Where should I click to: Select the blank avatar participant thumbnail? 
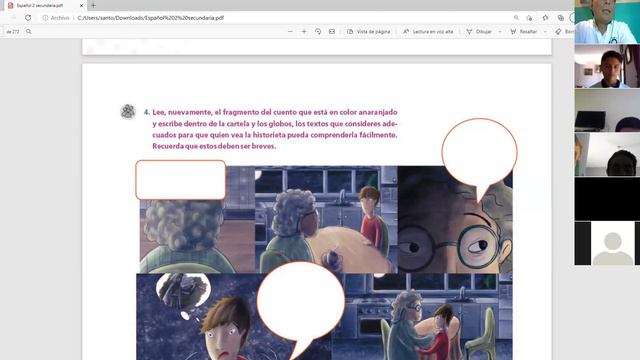coord(607,243)
